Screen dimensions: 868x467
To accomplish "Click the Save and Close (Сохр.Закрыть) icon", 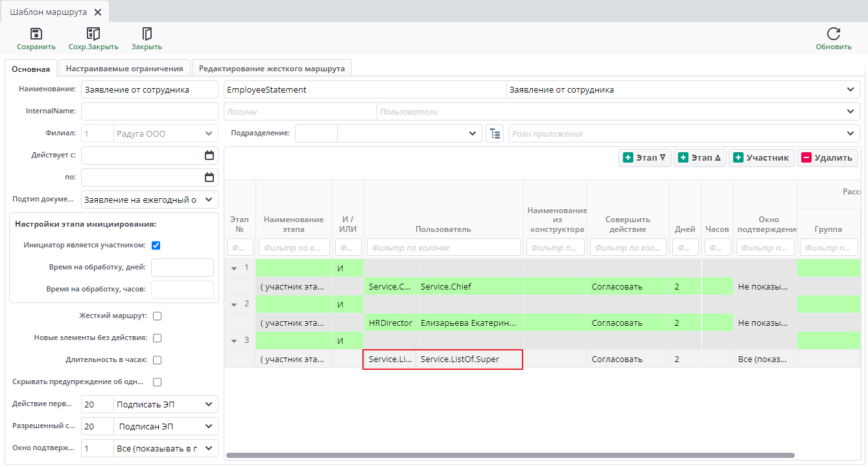I will pyautogui.click(x=93, y=34).
